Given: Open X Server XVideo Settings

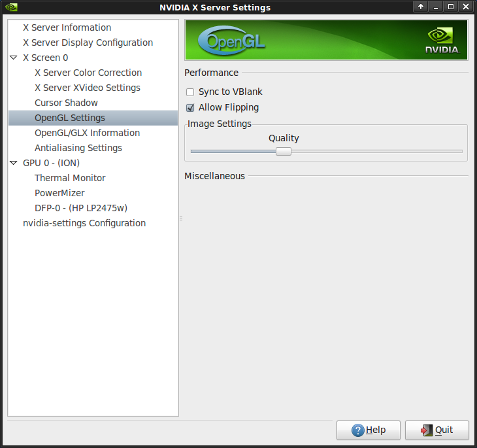Looking at the screenshot, I should [x=88, y=88].
